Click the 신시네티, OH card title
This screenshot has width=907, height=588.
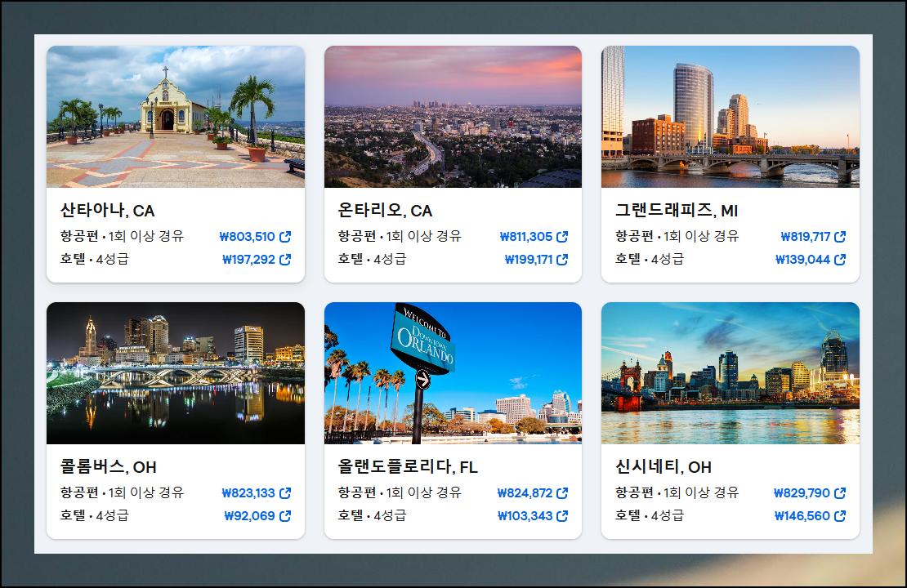[x=663, y=466]
